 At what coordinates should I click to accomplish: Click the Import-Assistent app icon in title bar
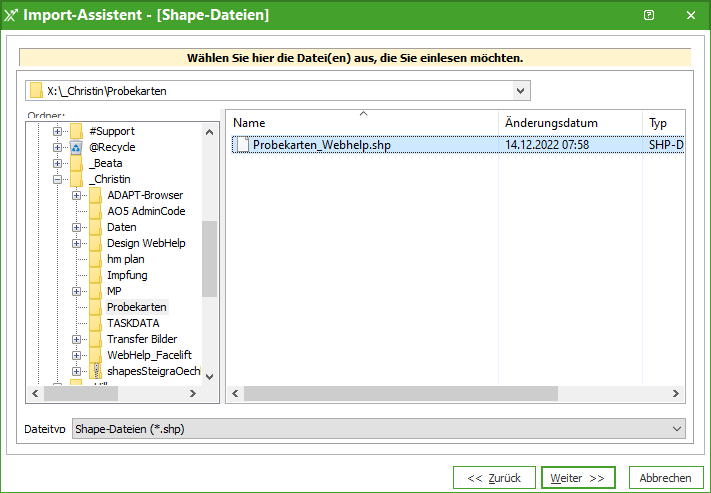point(11,15)
